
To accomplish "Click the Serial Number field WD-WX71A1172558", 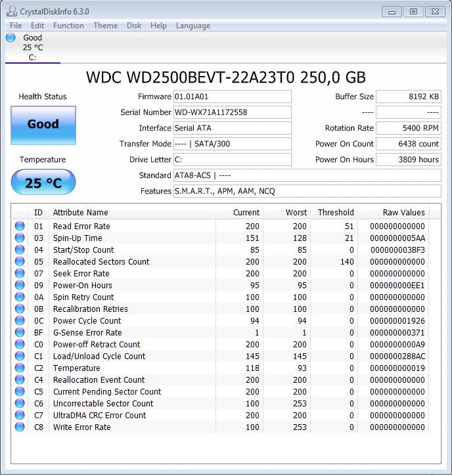I will 233,112.
